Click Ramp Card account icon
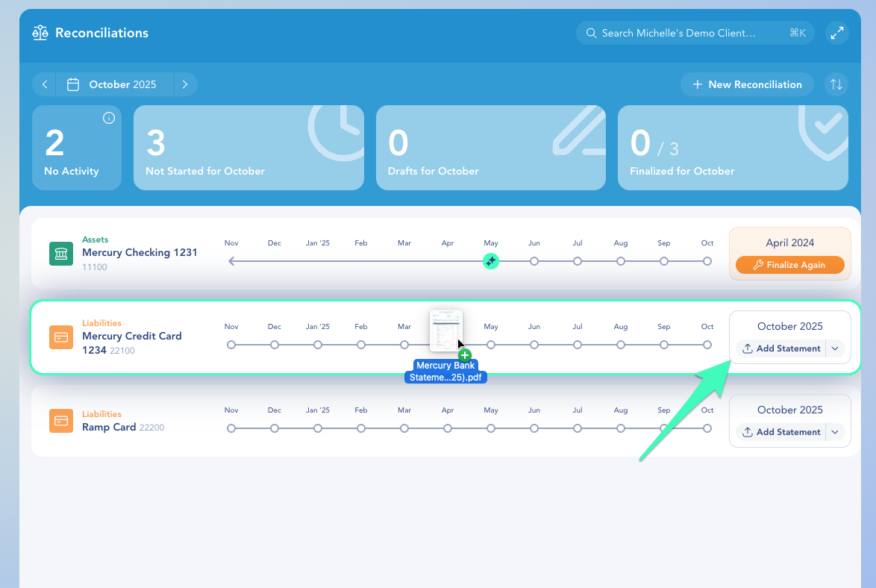The width and height of the screenshot is (876, 588). [x=61, y=421]
